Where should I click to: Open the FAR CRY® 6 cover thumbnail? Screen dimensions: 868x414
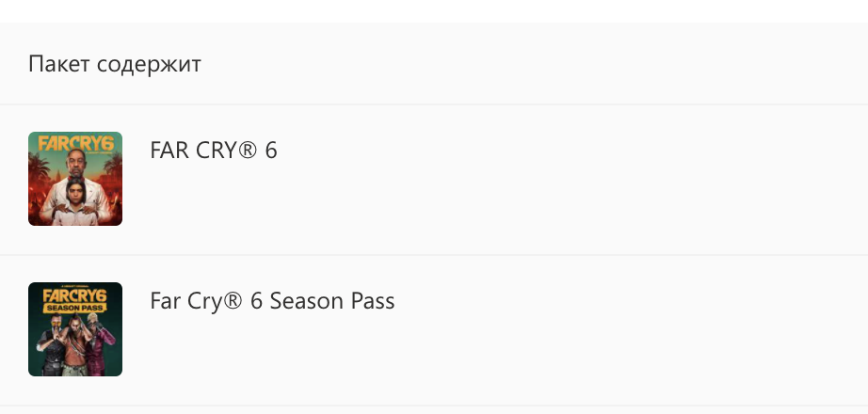click(75, 179)
